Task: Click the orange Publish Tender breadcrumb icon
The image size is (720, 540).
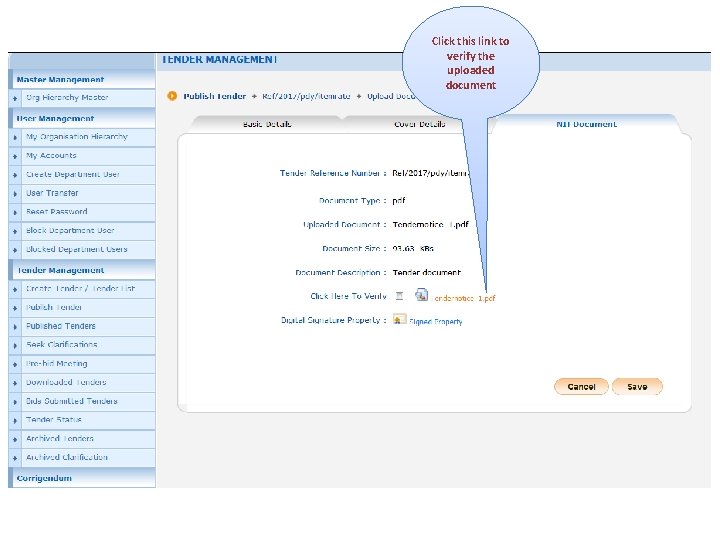Action: pyautogui.click(x=172, y=96)
